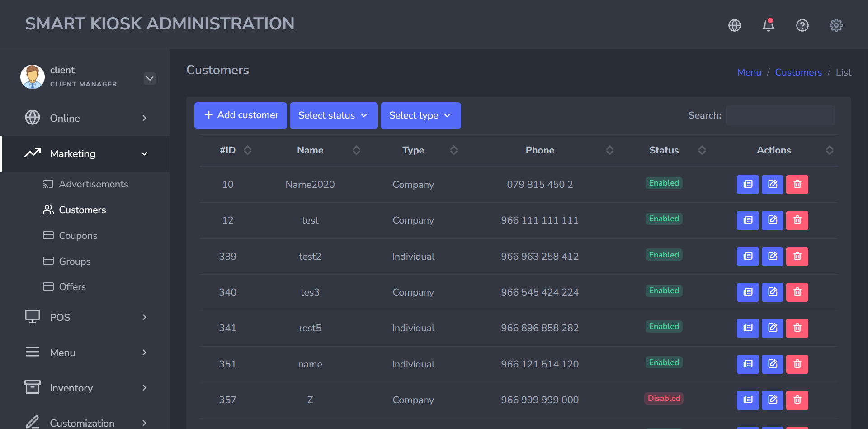Edit customer 12 test
The height and width of the screenshot is (429, 868).
coord(773,220)
